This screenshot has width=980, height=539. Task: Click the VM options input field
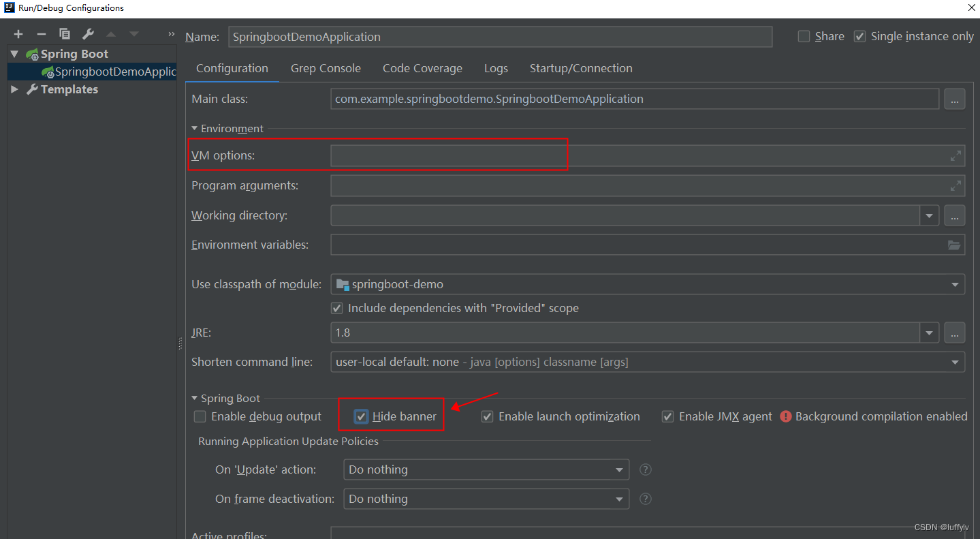(648, 155)
